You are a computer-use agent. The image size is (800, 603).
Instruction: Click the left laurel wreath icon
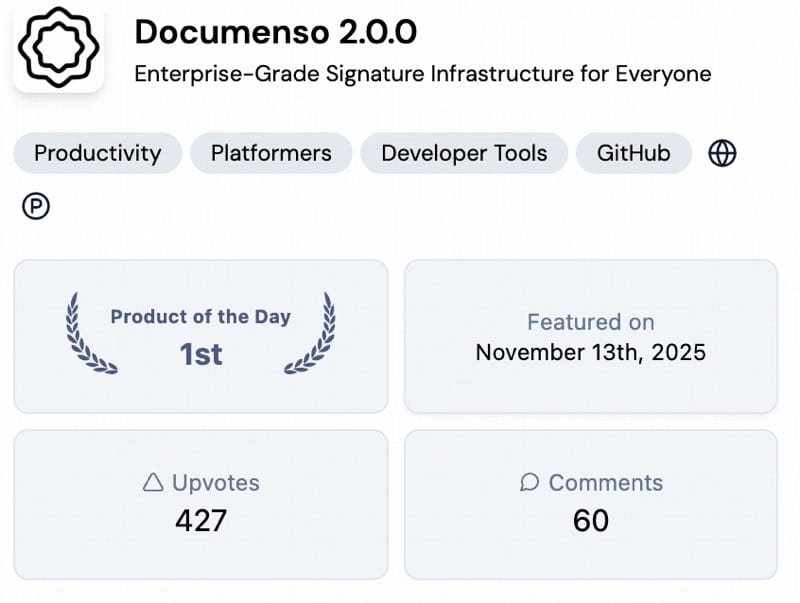pos(91,333)
